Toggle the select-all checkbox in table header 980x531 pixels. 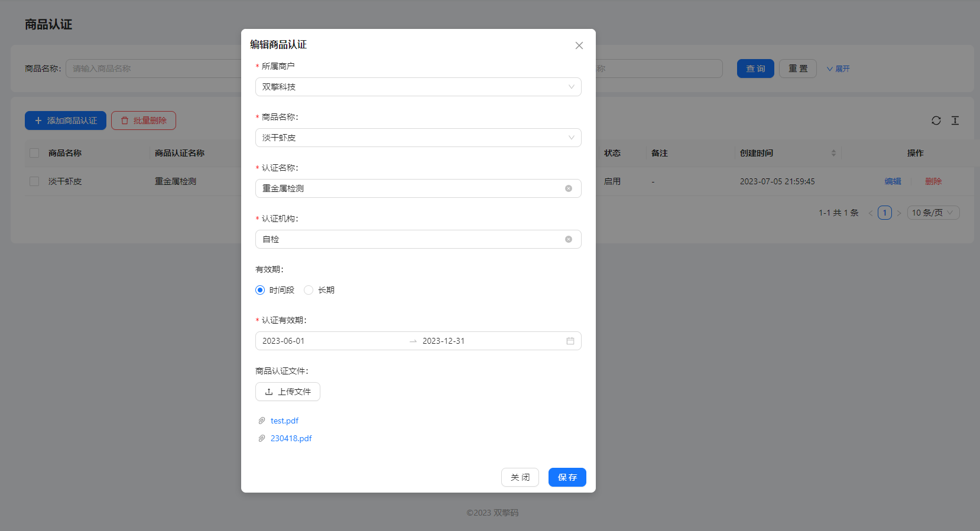(34, 153)
